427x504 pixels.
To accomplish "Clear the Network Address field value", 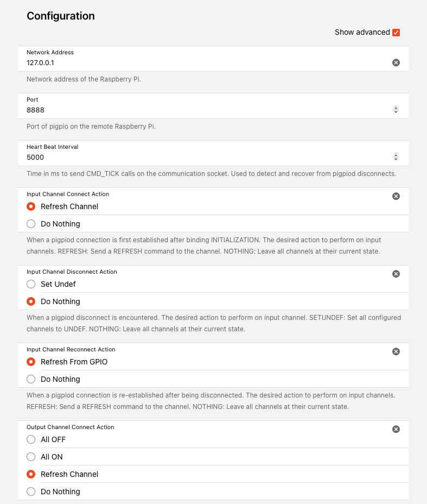I will click(396, 62).
